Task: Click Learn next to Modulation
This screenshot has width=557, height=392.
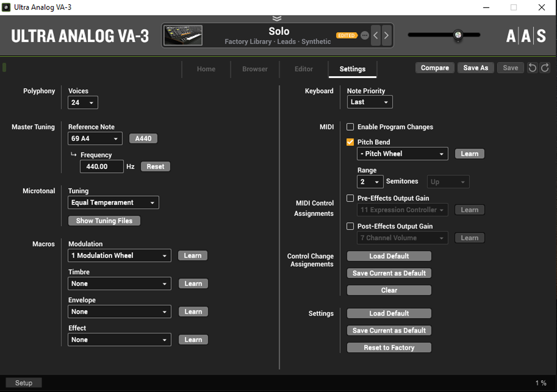Action: click(193, 256)
